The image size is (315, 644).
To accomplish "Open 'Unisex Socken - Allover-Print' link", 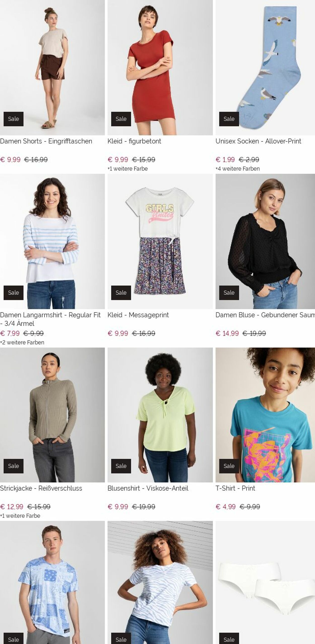I will 258,141.
